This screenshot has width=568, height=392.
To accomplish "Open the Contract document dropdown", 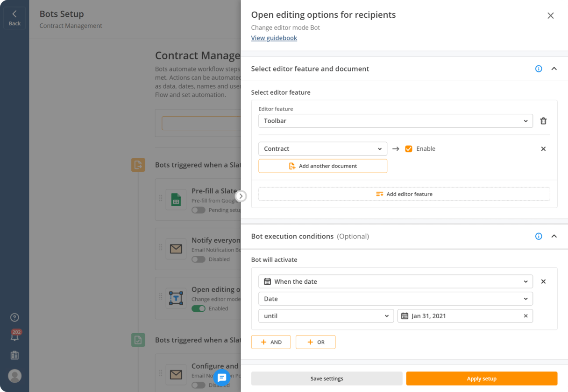I will 322,149.
